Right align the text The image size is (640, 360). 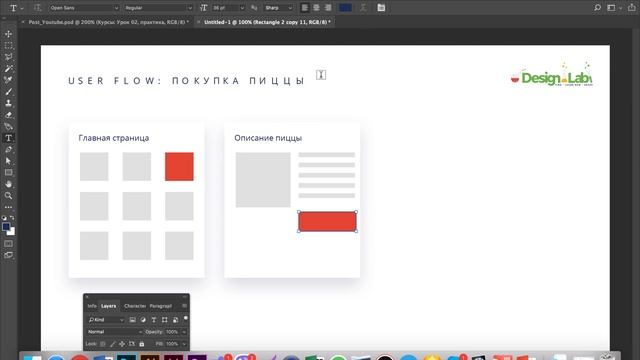(328, 8)
